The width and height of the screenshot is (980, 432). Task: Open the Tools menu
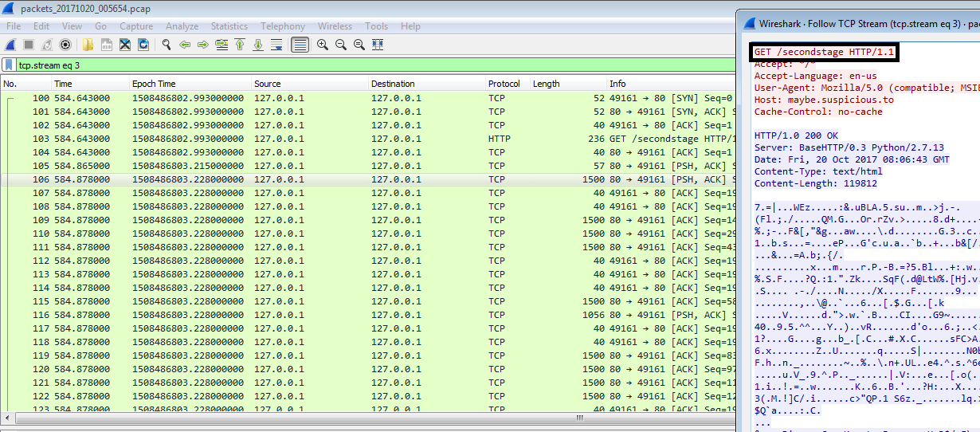click(377, 26)
